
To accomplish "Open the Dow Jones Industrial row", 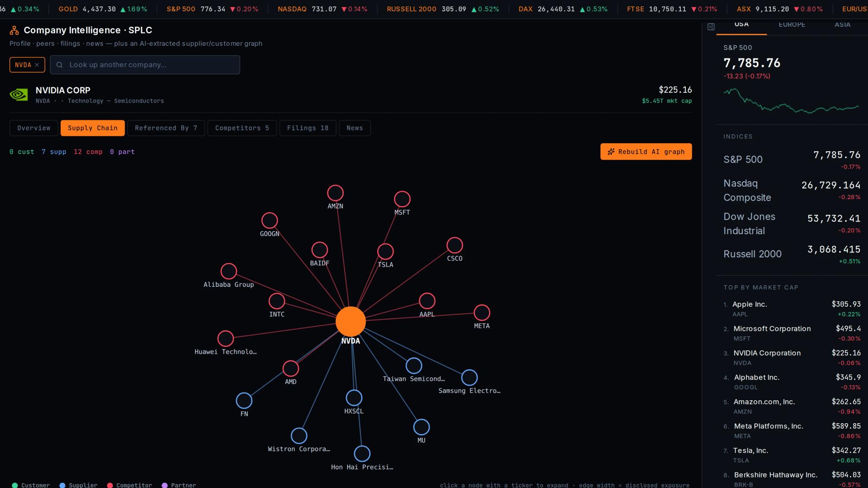I will pyautogui.click(x=792, y=224).
